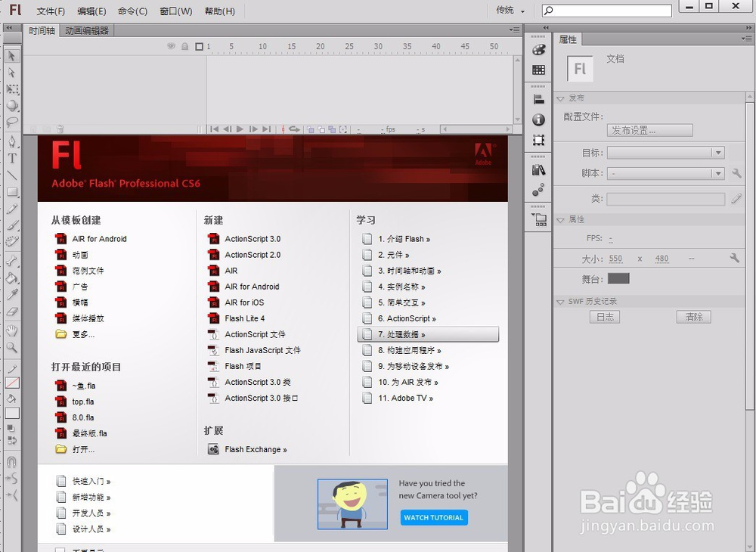Click the wrench icon beside document size
This screenshot has width=756, height=552.
click(734, 259)
